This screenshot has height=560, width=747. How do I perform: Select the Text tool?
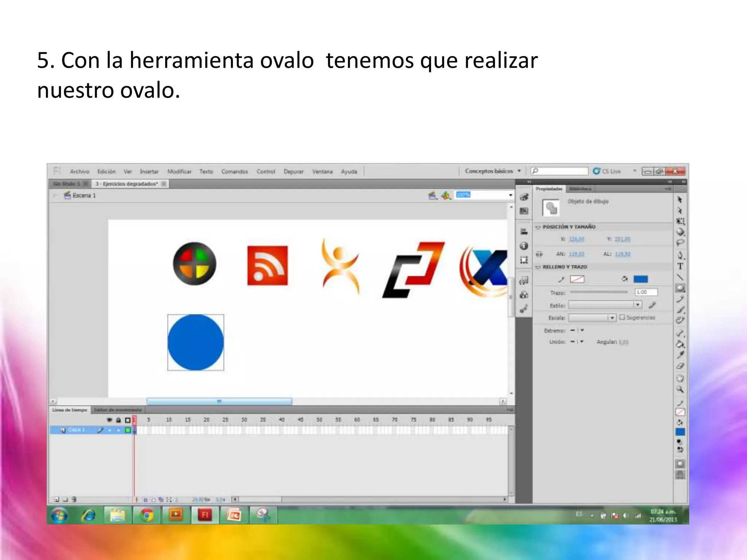point(680,267)
